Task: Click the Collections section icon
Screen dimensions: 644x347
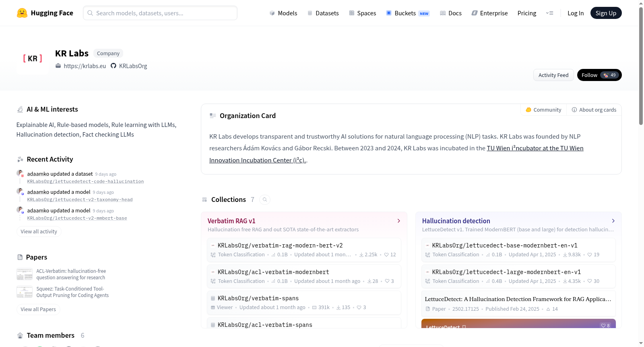Action: 204,199
